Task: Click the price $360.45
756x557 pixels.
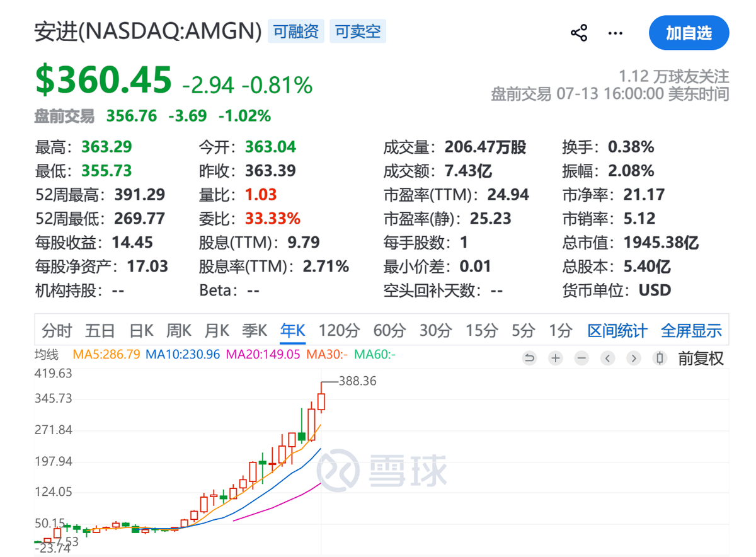Action: pyautogui.click(x=103, y=80)
